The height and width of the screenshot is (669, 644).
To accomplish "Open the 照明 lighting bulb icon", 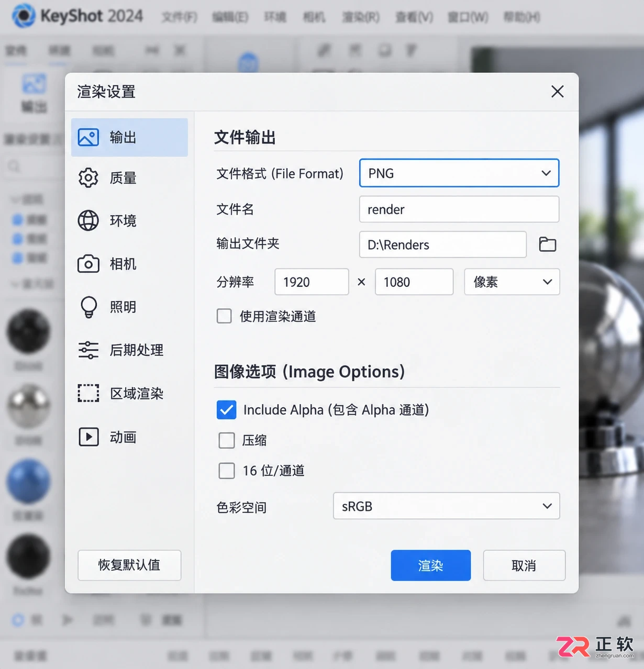I will (88, 307).
